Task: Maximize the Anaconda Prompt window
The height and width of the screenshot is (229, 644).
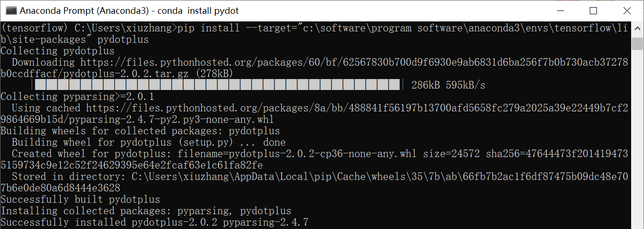Action: (593, 10)
